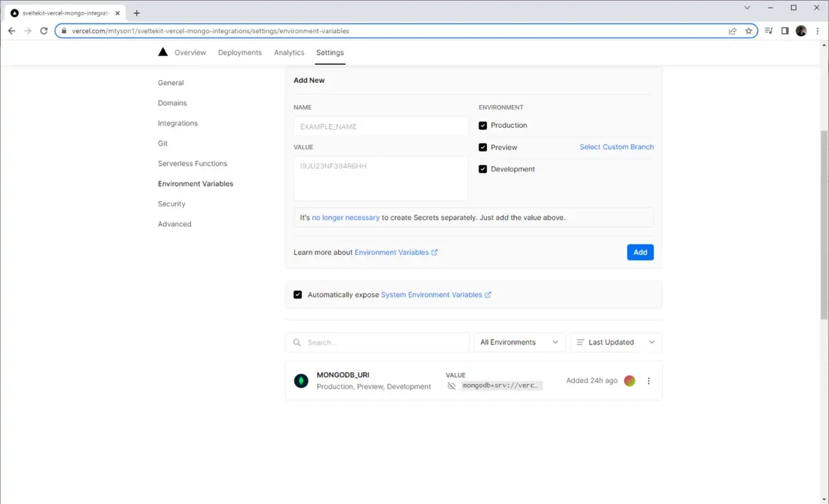Reveal the hidden MONGODB_URI value
Screen dimensions: 829x504
coord(452,386)
